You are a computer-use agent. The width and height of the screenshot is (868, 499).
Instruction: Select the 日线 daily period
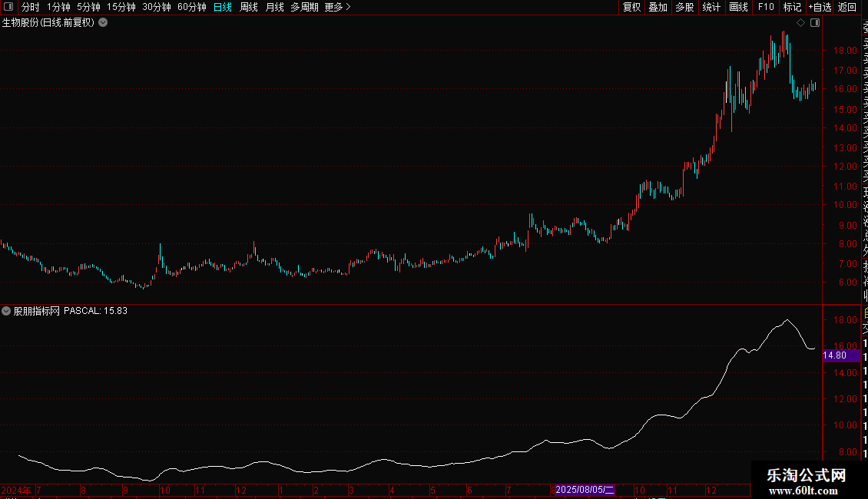tap(223, 7)
